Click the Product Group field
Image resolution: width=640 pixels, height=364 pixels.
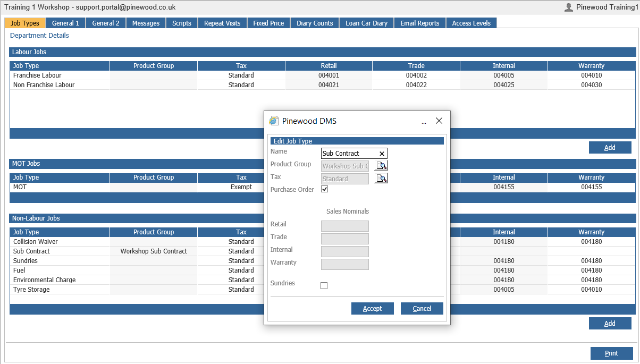point(345,166)
